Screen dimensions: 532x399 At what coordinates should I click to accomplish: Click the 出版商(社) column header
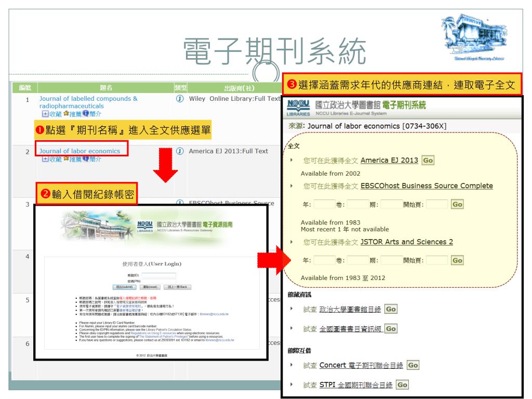point(239,88)
